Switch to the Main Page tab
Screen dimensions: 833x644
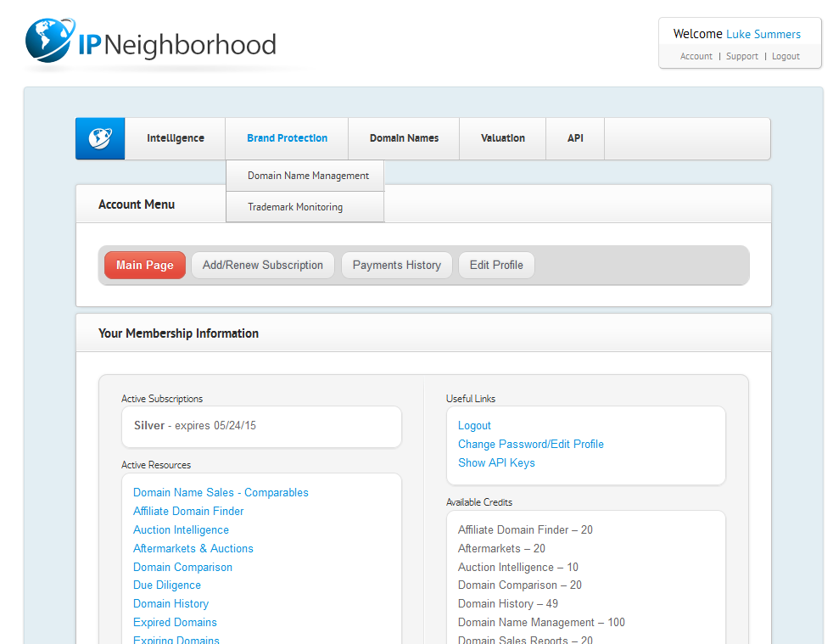pos(145,265)
